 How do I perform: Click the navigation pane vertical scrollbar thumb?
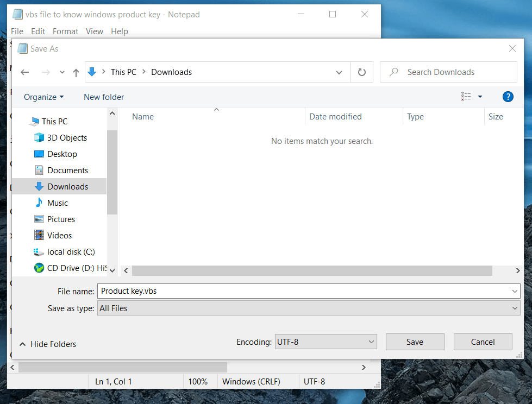112,172
